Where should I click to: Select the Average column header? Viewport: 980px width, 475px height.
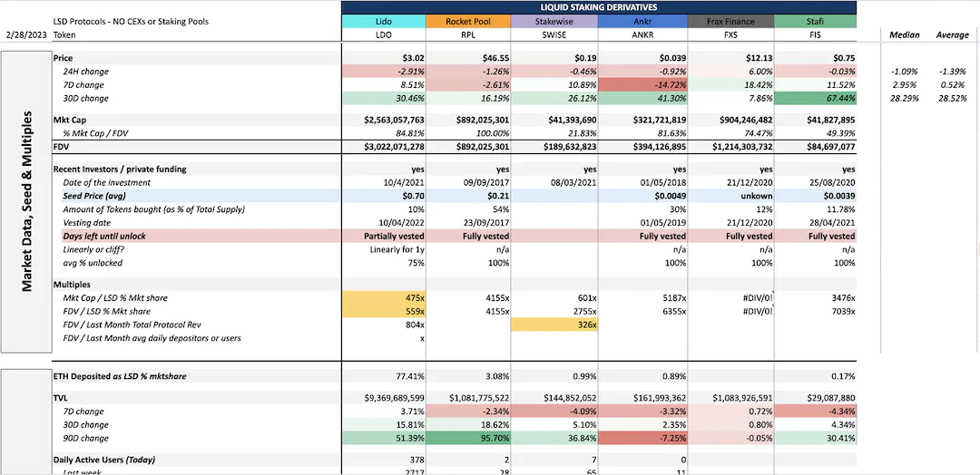(x=952, y=35)
